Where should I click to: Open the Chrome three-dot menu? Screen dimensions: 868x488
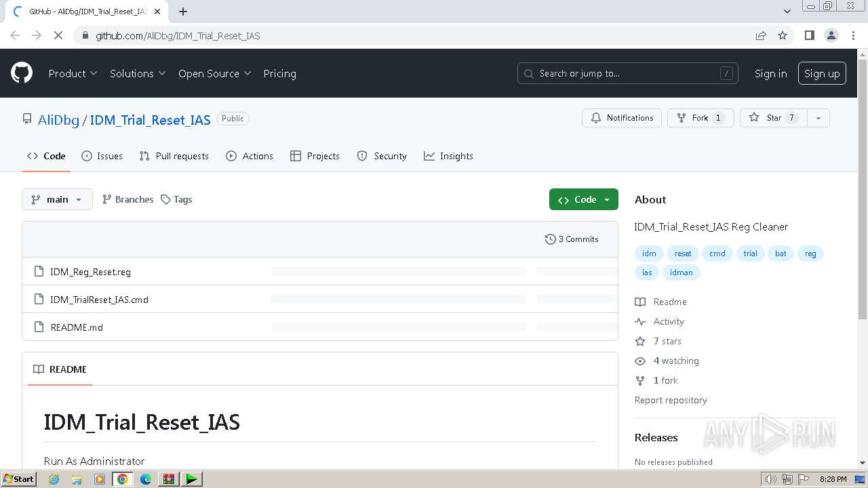click(x=854, y=35)
